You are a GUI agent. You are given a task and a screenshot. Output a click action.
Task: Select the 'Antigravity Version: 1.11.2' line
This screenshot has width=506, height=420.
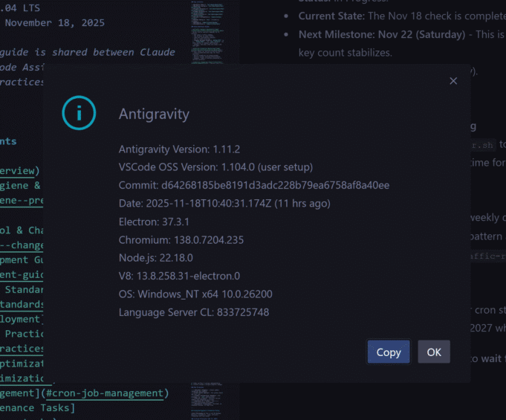(x=179, y=149)
